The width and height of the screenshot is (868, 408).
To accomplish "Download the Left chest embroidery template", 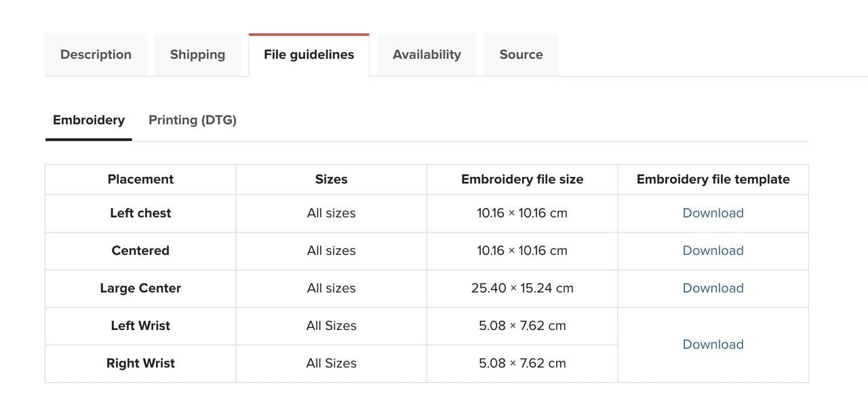I will pyautogui.click(x=713, y=213).
